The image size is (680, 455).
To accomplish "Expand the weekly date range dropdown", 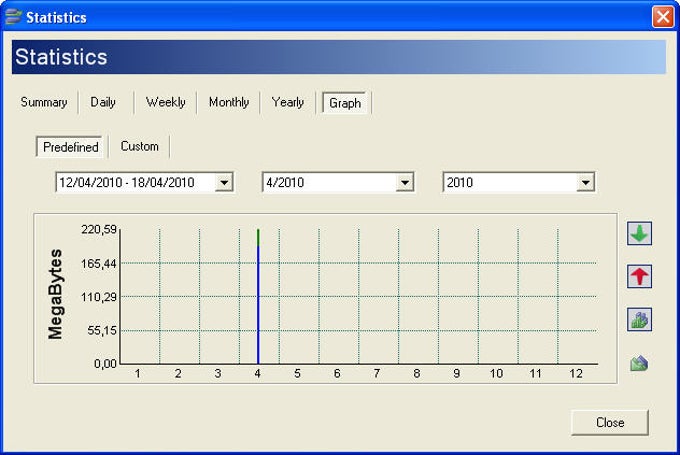I will pos(224,183).
